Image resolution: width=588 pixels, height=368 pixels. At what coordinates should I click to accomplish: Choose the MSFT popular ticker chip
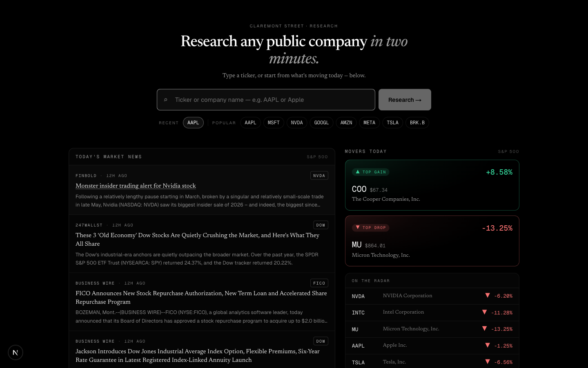pos(274,123)
